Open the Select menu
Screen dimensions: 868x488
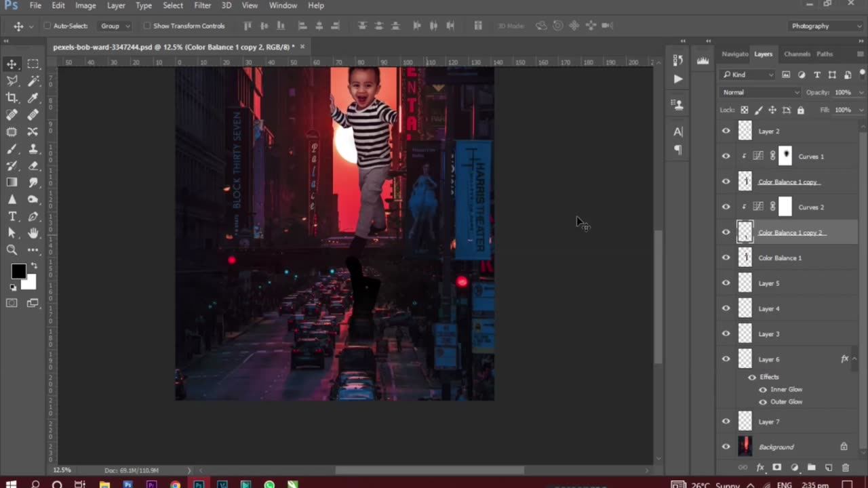[173, 5]
